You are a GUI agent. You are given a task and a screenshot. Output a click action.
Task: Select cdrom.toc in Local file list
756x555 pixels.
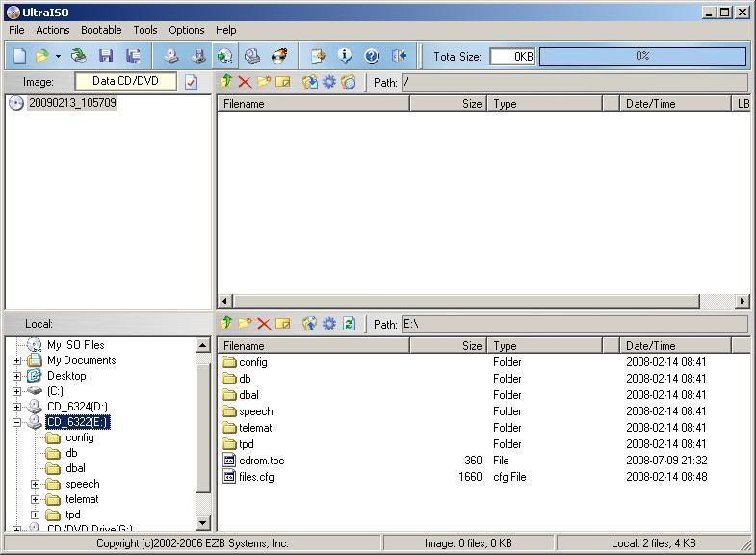point(262,461)
